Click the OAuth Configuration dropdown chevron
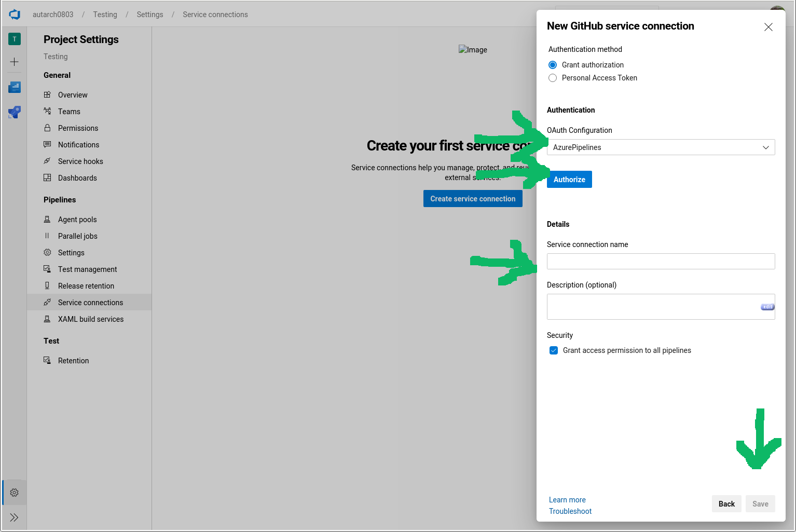The height and width of the screenshot is (532, 796). tap(766, 147)
